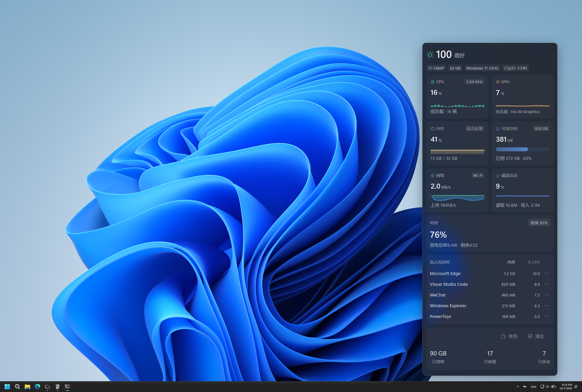Click the 网络 globe icon
The width and height of the screenshot is (582, 392).
pos(432,176)
